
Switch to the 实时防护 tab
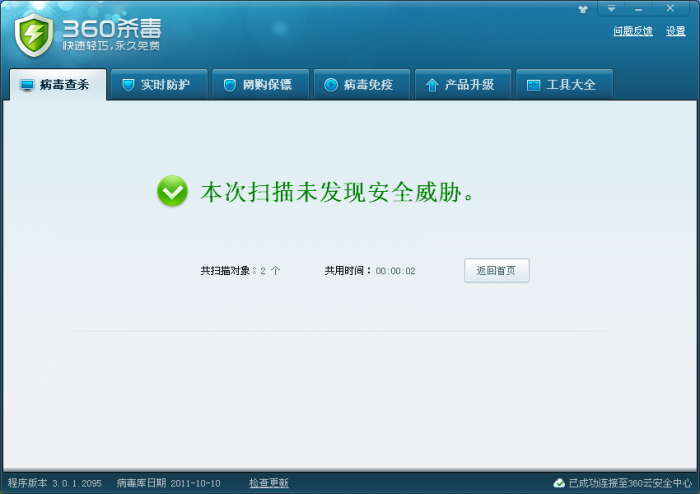159,84
